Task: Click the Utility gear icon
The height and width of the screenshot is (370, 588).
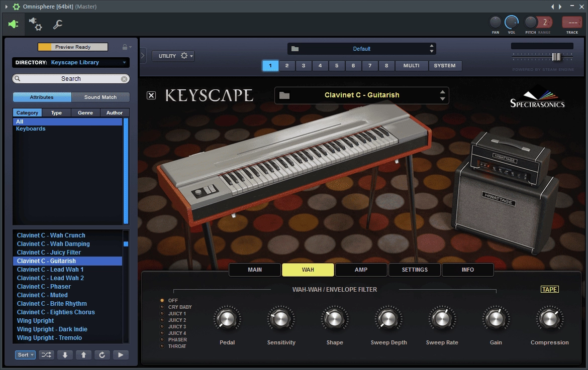Action: tap(184, 56)
